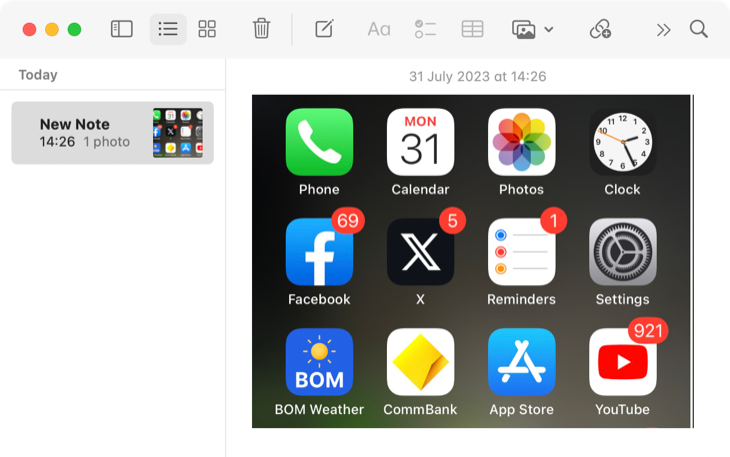This screenshot has height=457, width=730.
Task: Click the Today section header
Action: pos(38,75)
